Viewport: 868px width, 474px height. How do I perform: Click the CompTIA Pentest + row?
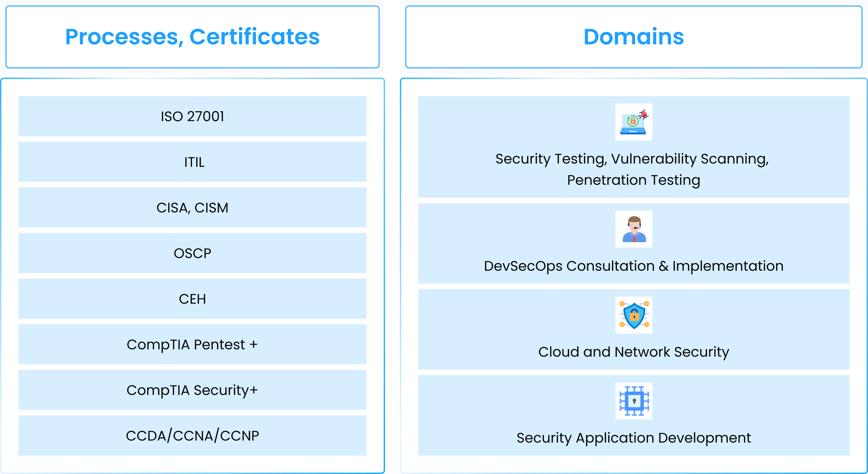coord(192,344)
